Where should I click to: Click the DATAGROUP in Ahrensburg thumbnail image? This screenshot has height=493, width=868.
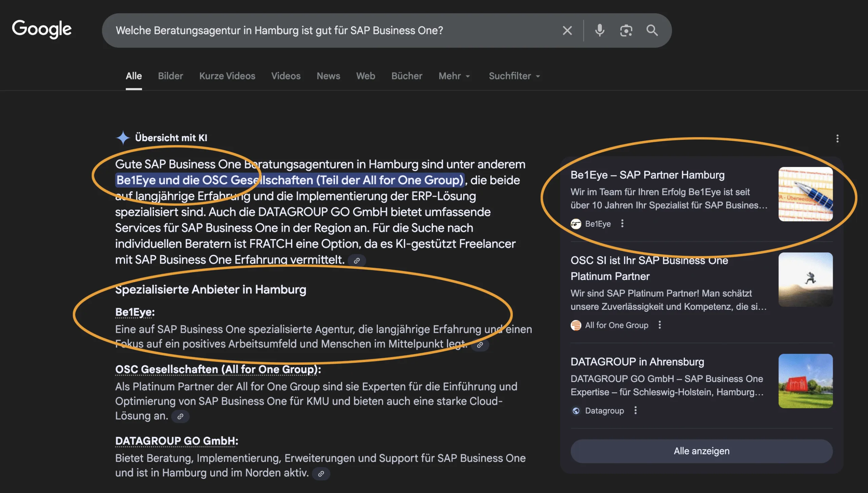[x=805, y=381]
